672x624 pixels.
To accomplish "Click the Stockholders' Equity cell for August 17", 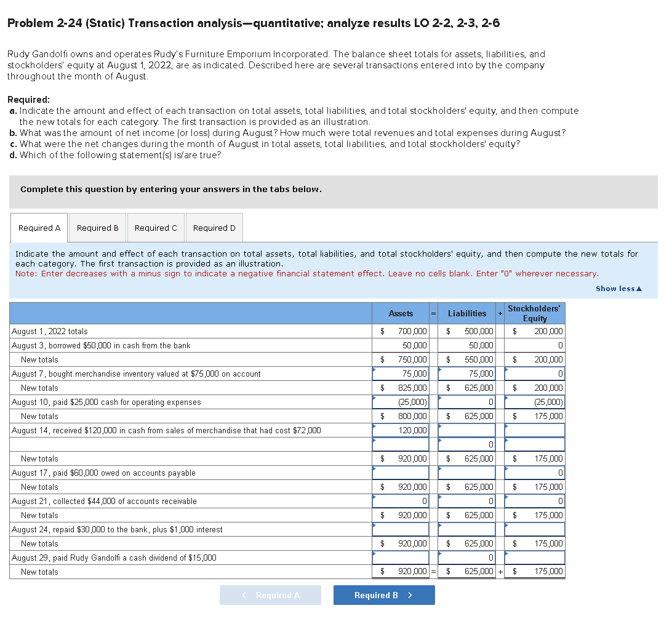I will coord(534,473).
